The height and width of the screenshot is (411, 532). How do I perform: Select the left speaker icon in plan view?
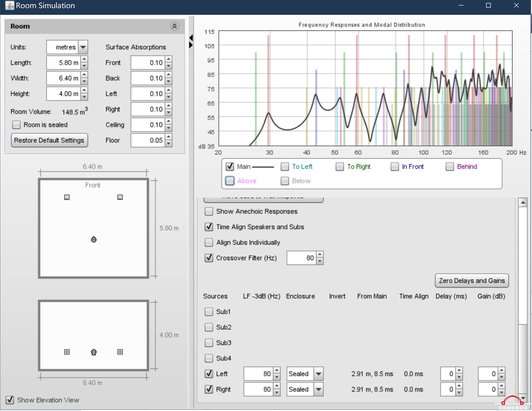coord(67,197)
